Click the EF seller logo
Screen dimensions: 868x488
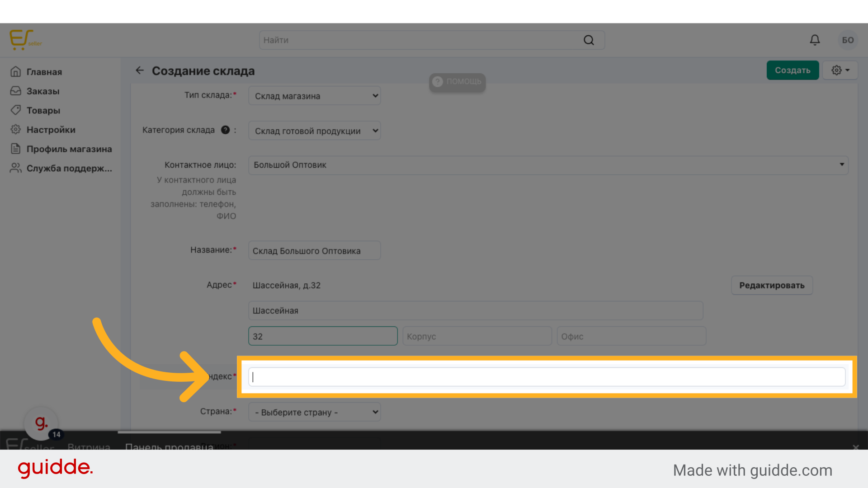[25, 40]
